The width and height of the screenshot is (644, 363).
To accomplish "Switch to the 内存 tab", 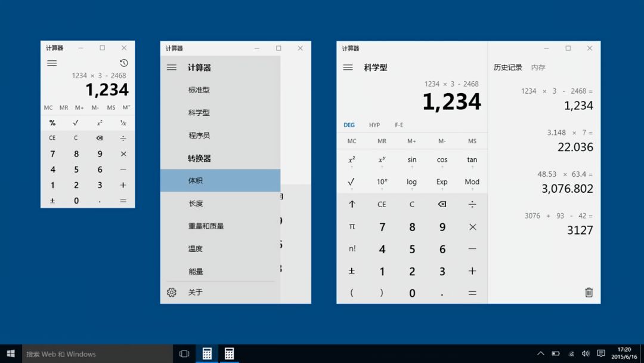I will point(538,67).
